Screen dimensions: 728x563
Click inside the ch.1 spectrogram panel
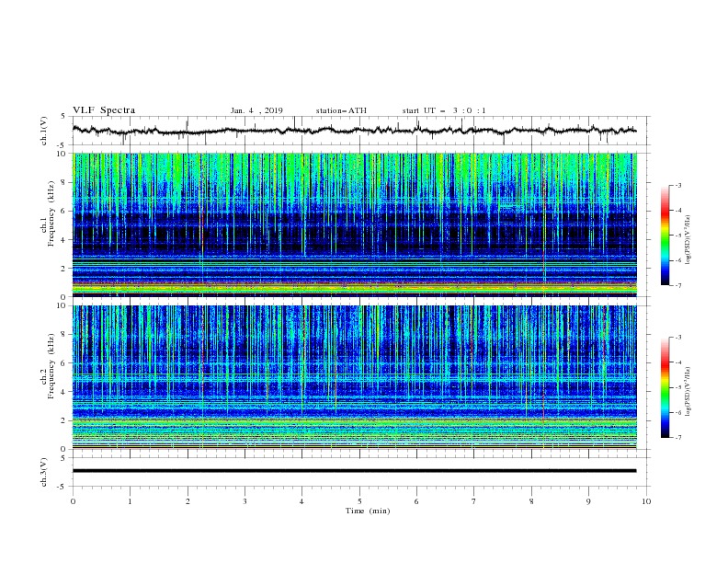coord(354,224)
